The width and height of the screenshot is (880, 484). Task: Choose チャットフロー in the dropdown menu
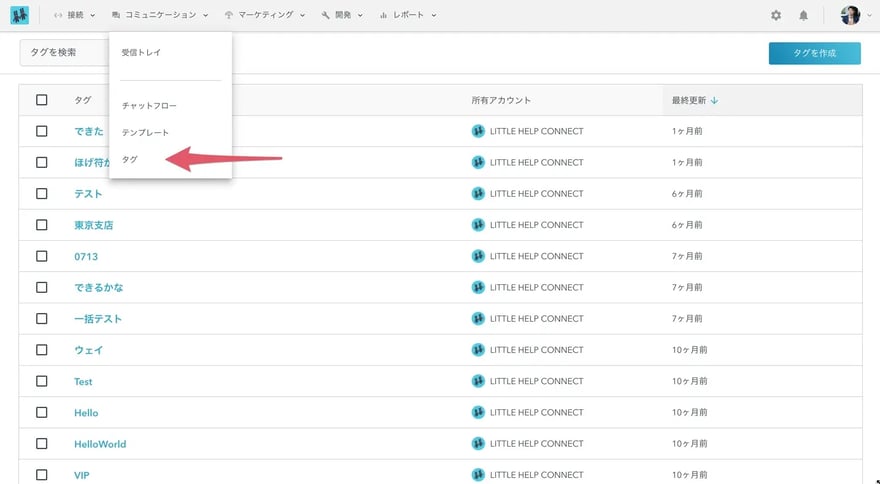pyautogui.click(x=149, y=105)
